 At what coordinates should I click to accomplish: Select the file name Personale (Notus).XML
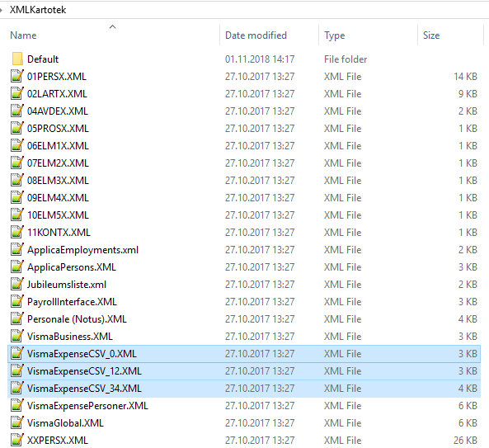tap(77, 319)
